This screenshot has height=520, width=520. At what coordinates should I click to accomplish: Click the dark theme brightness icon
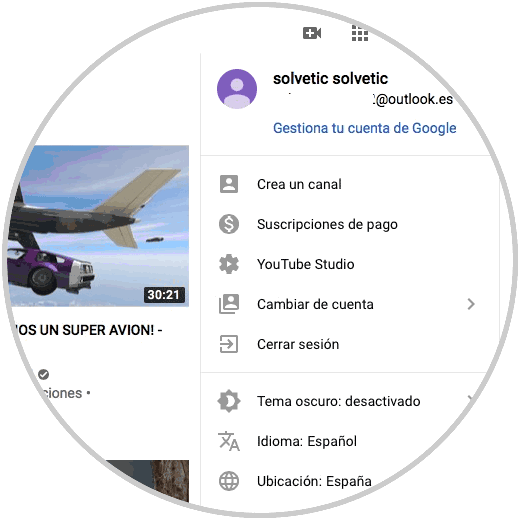tap(229, 401)
